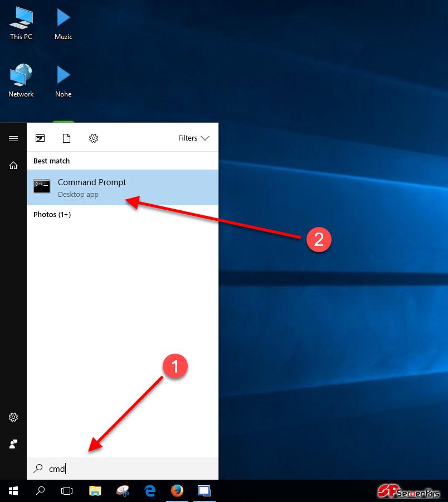Filter search results by Documents
The width and height of the screenshot is (448, 502).
pos(66,138)
